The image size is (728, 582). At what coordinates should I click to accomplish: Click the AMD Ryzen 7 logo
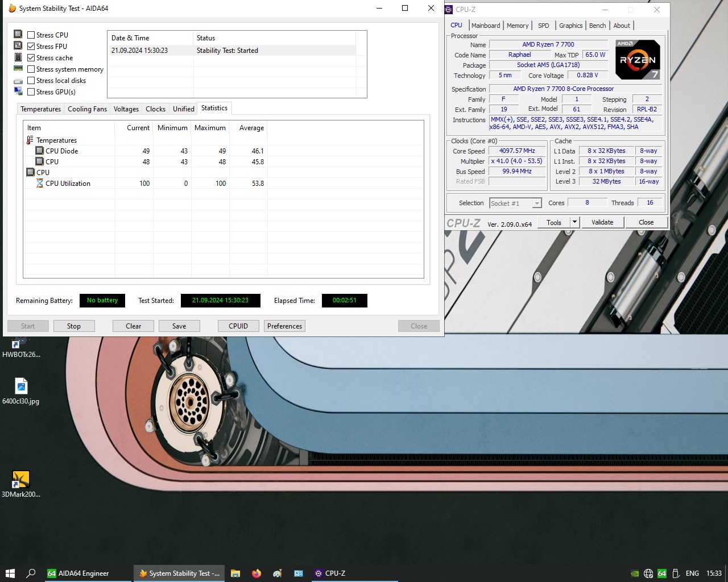pos(638,59)
